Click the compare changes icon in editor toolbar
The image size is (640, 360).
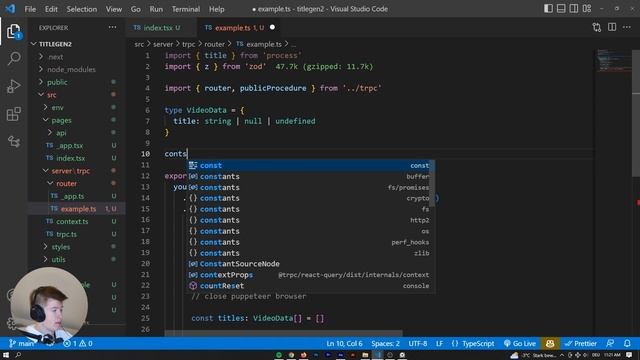[596, 27]
